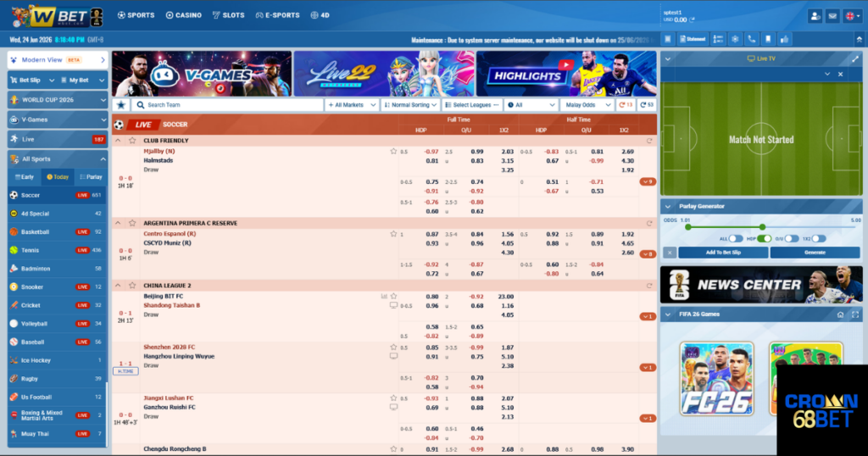
Task: Click the settings gear icon in toolbar
Action: click(735, 39)
